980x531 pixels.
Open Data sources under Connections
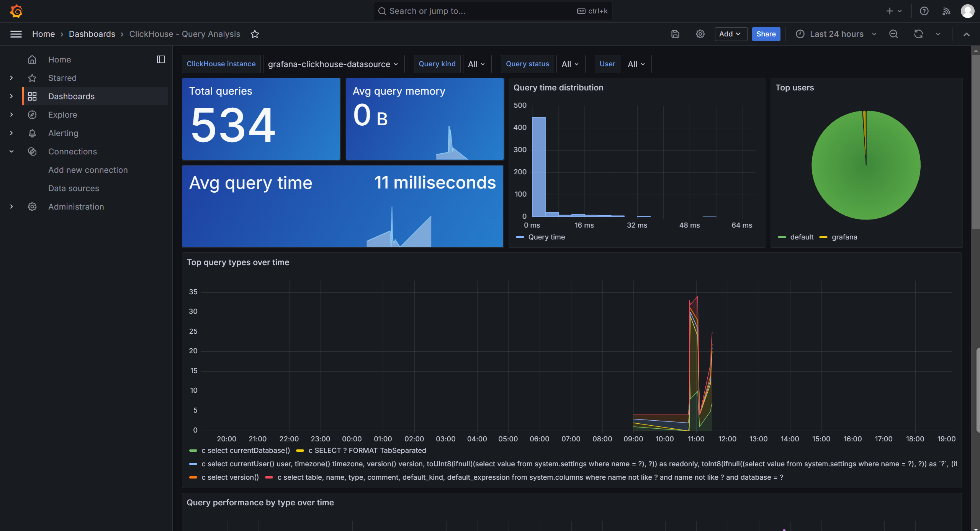point(74,188)
